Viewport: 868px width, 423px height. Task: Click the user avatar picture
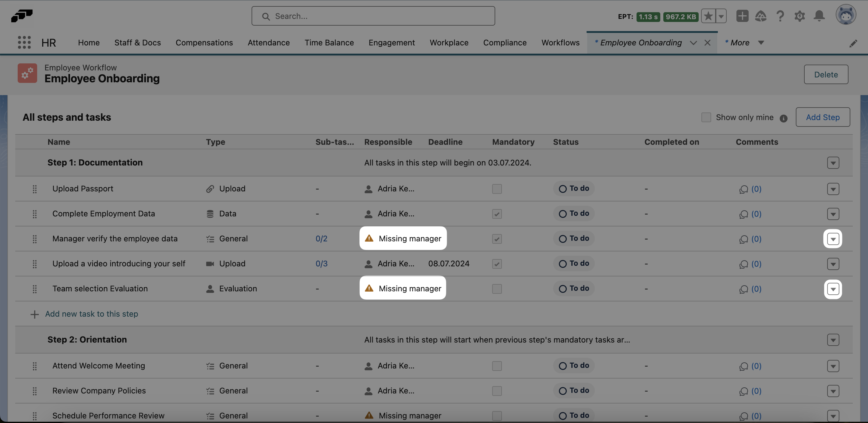click(x=847, y=15)
